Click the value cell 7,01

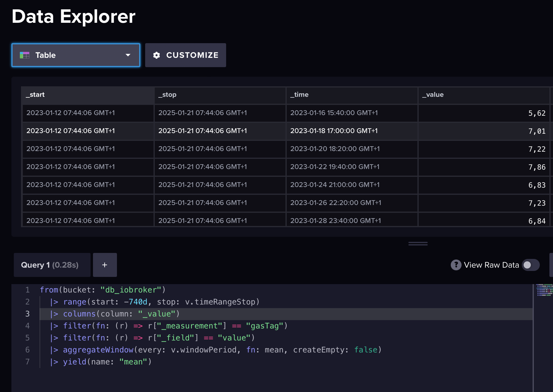[x=484, y=131]
